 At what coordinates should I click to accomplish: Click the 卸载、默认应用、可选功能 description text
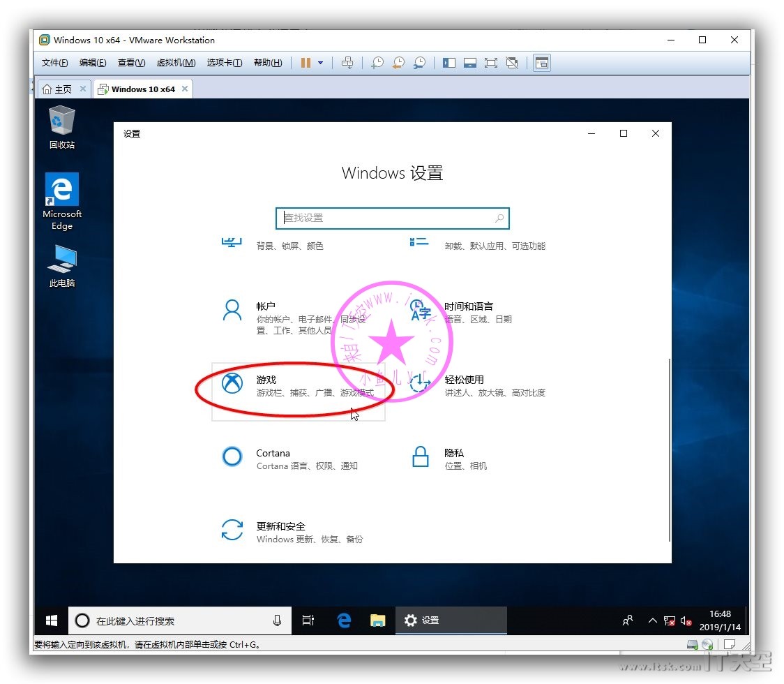[x=495, y=246]
